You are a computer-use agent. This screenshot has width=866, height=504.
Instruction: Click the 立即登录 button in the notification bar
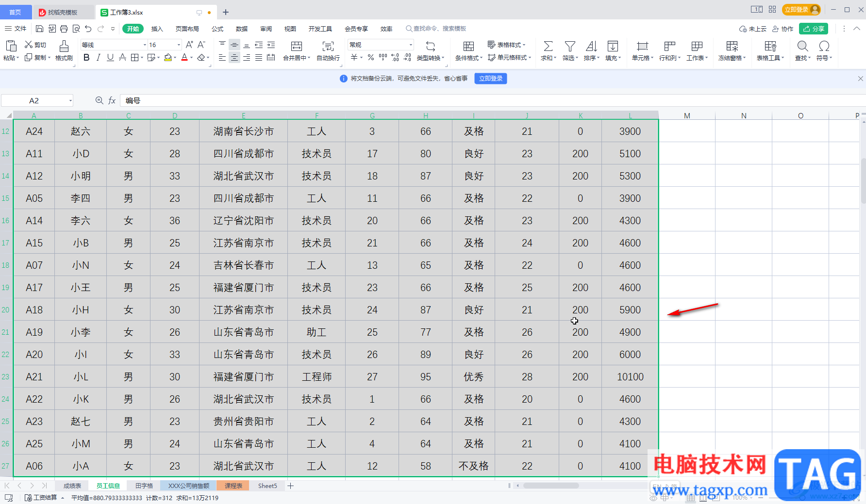point(491,78)
